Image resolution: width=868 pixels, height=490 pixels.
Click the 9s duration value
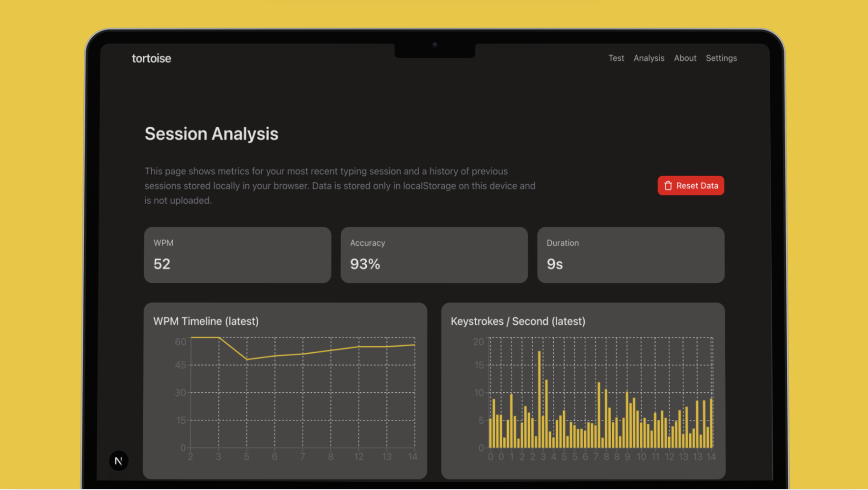554,264
